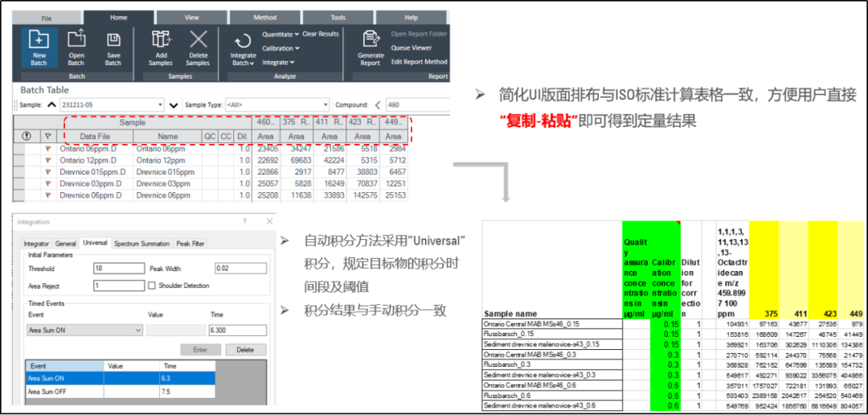Switch to the Help ribbon tab

(x=411, y=18)
